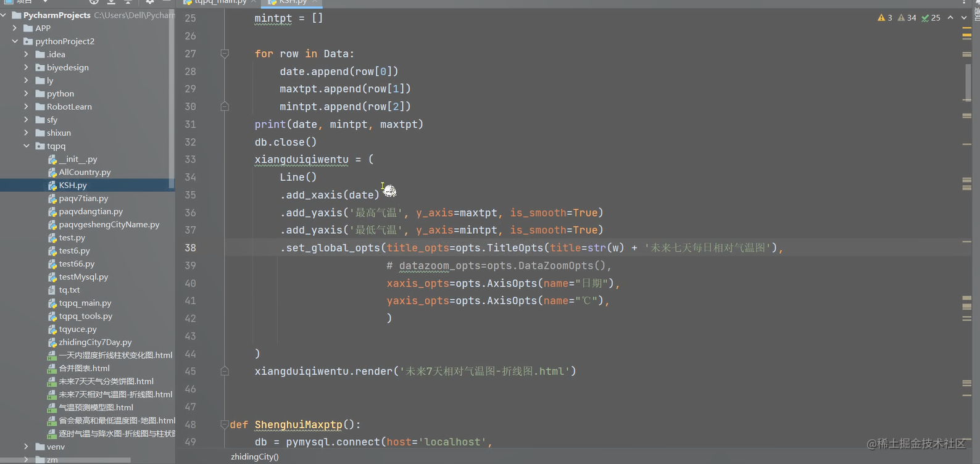Screen dimensions: 980x464
Task: Toggle code fold marker at line 45
Action: tap(225, 371)
